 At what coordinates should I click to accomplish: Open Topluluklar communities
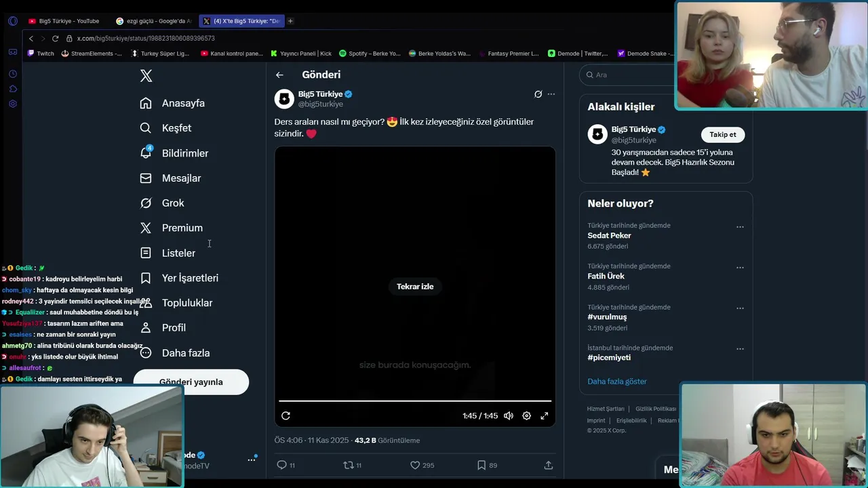click(x=176, y=303)
